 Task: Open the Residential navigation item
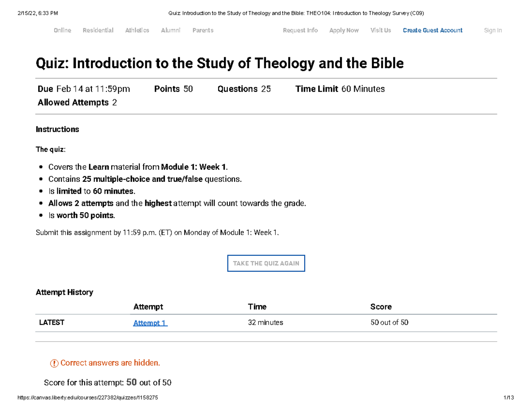98,30
